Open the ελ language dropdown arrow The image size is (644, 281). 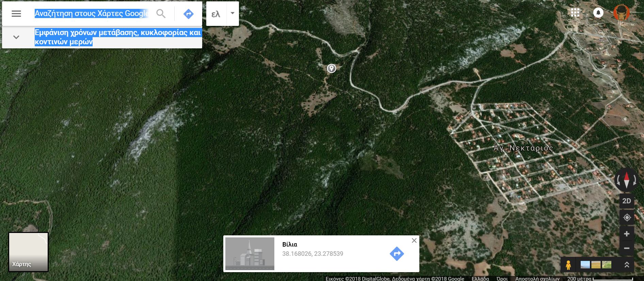(232, 14)
